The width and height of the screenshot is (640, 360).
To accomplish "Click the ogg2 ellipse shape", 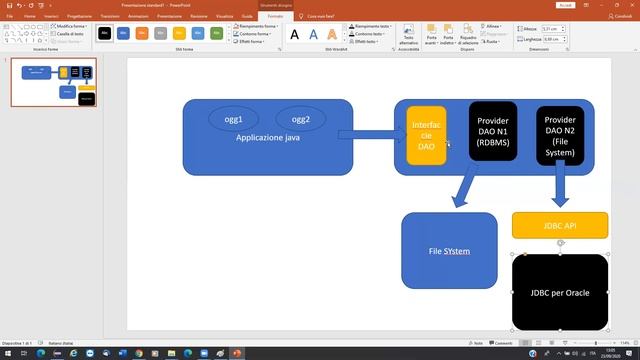I will pyautogui.click(x=301, y=119).
